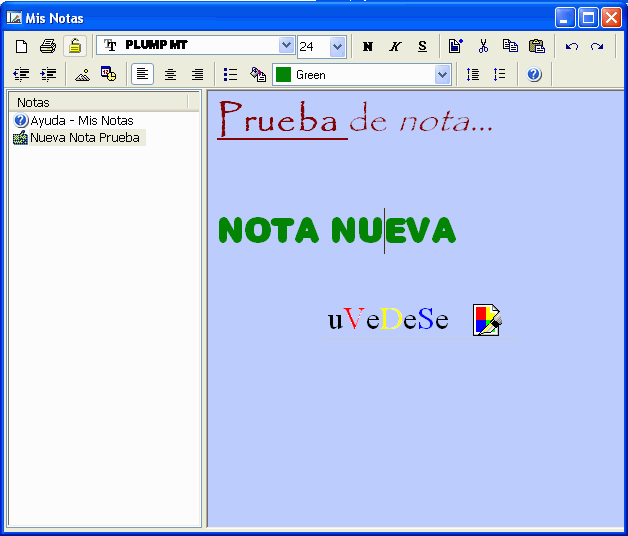Click the 'de nota...' italic text

pos(421,119)
